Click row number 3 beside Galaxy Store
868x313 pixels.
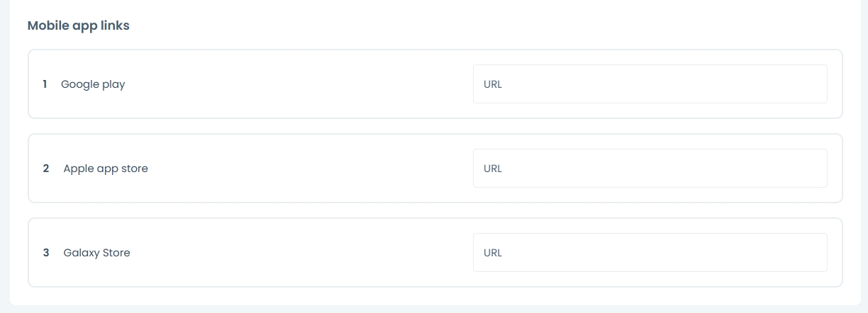(x=46, y=253)
